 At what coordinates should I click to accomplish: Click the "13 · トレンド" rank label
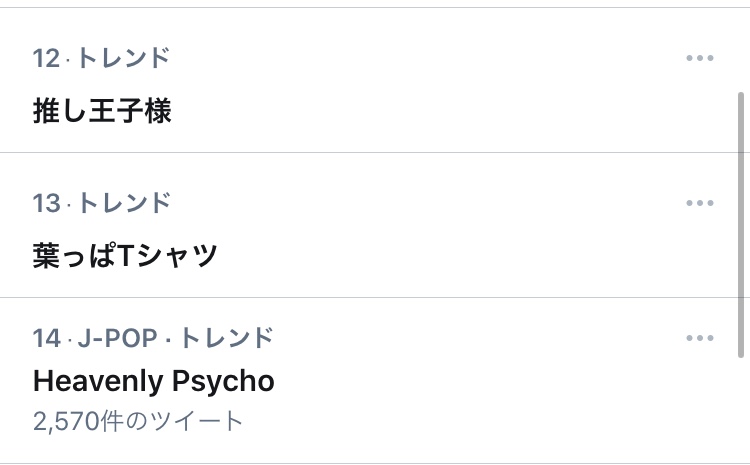tap(101, 203)
